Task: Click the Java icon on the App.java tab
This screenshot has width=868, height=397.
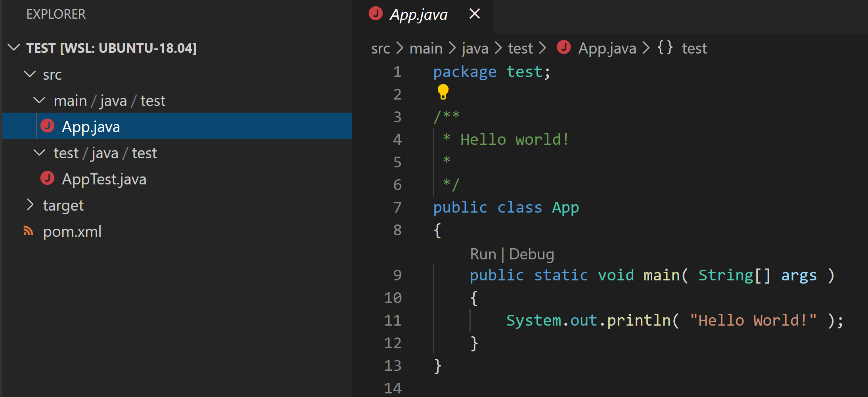Action: [375, 13]
